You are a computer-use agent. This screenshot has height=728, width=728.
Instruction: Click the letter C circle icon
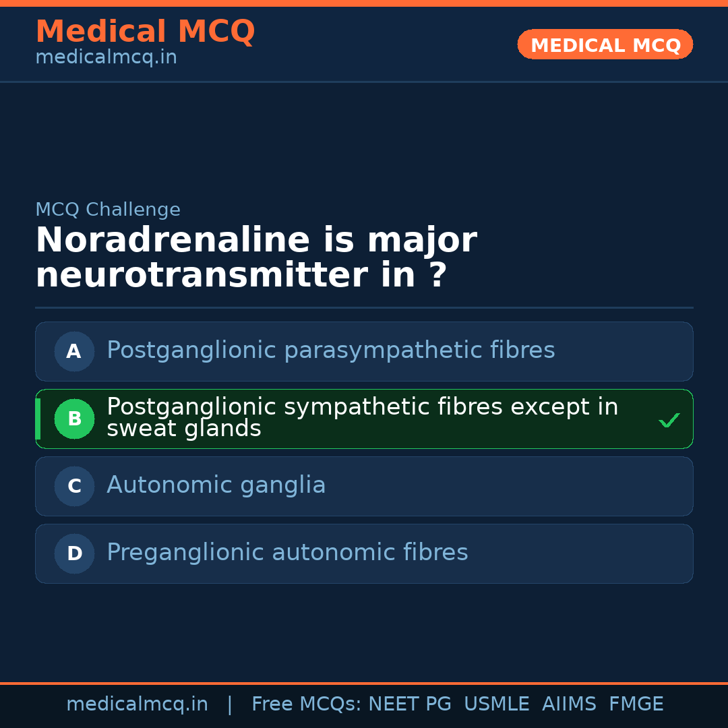(x=74, y=486)
